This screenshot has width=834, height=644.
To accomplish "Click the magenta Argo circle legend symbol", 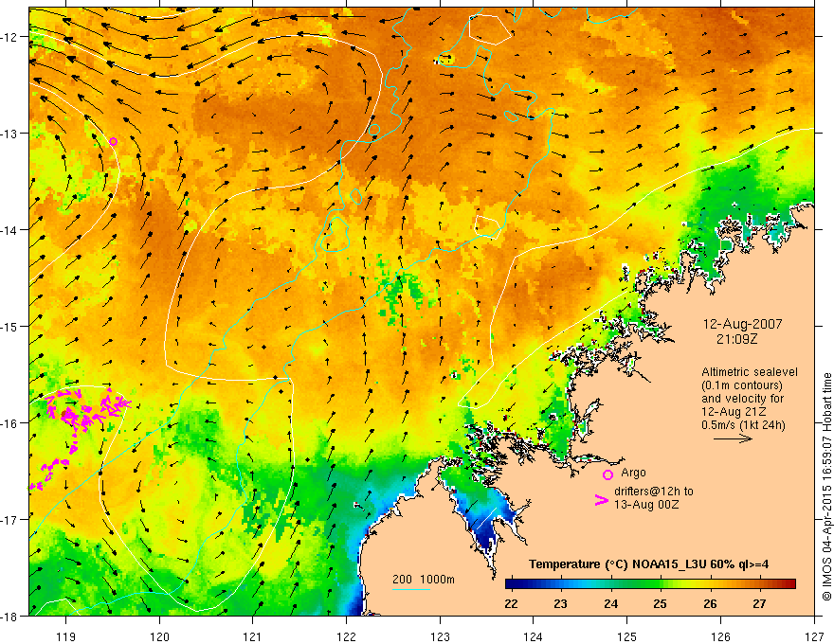I will [607, 474].
